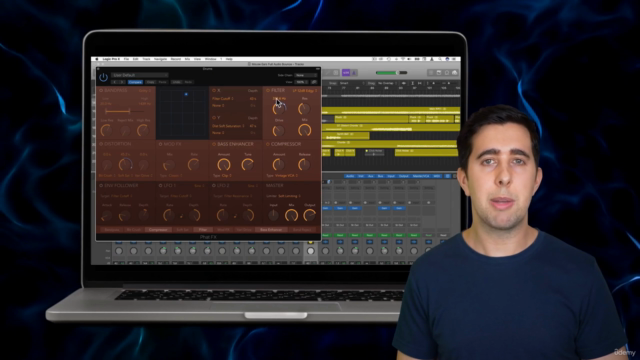This screenshot has width=640, height=360.
Task: Click the purple count-in button in Logic toolbar
Action: [346, 73]
